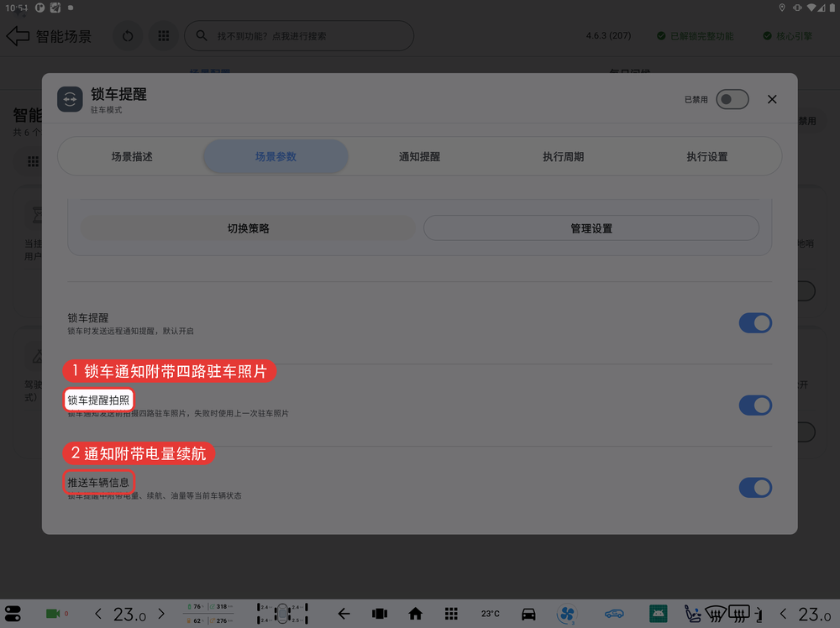Open the blue car outline icon
The height and width of the screenshot is (628, 840).
point(614,614)
